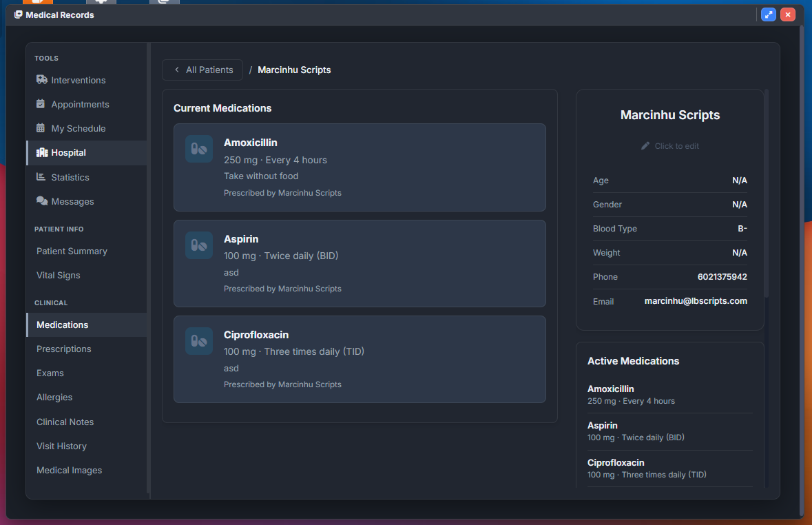Click the patient details panel scrollbar
Screen dimensions: 812x525
[767, 194]
